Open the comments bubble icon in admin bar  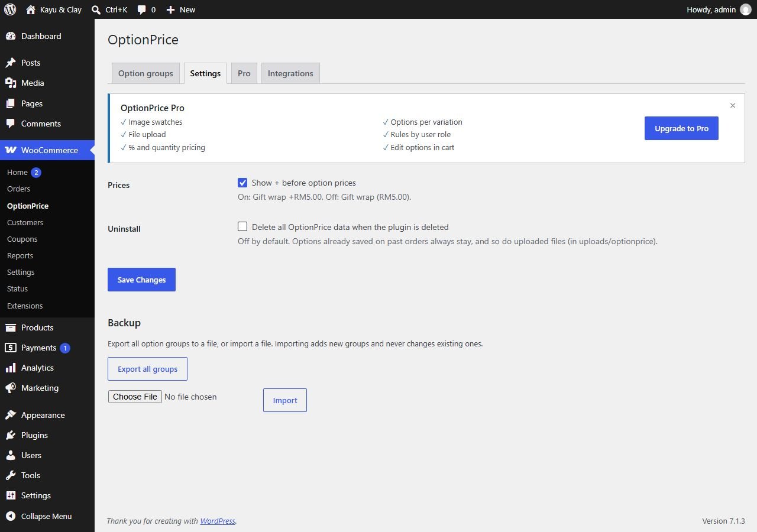(142, 10)
